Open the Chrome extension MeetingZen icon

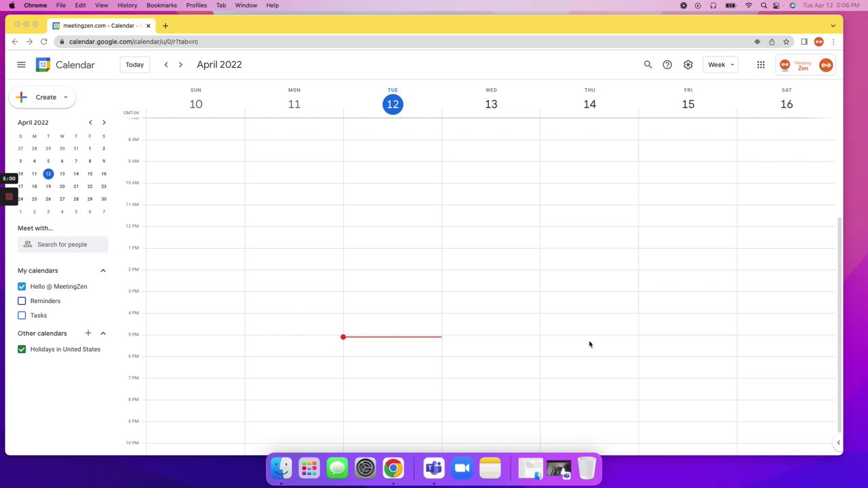[818, 42]
